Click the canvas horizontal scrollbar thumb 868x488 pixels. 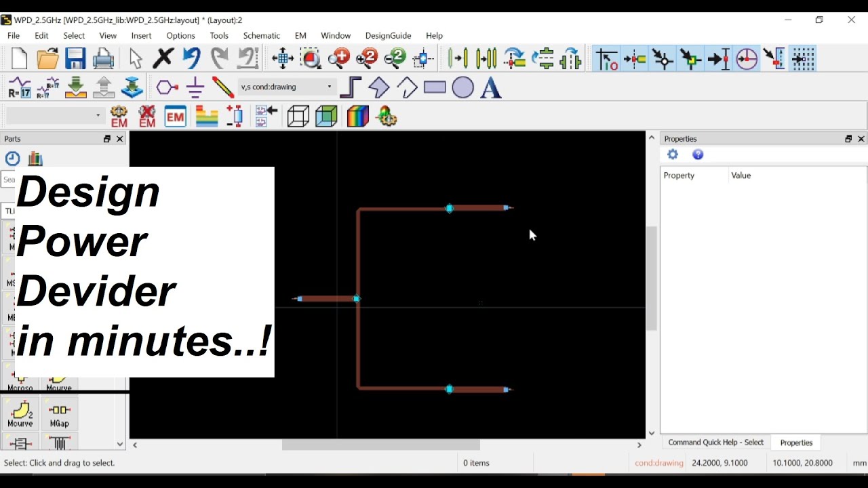coord(380,445)
